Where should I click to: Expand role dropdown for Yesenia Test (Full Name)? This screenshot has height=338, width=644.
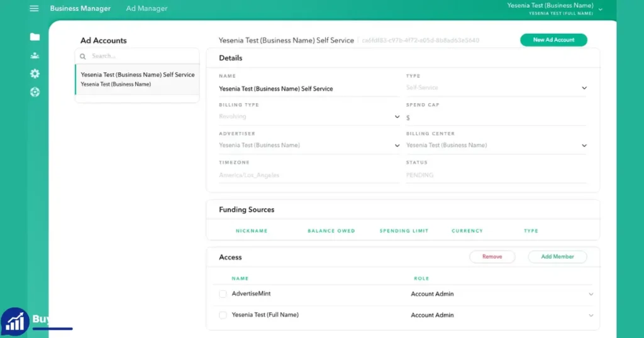coord(591,315)
